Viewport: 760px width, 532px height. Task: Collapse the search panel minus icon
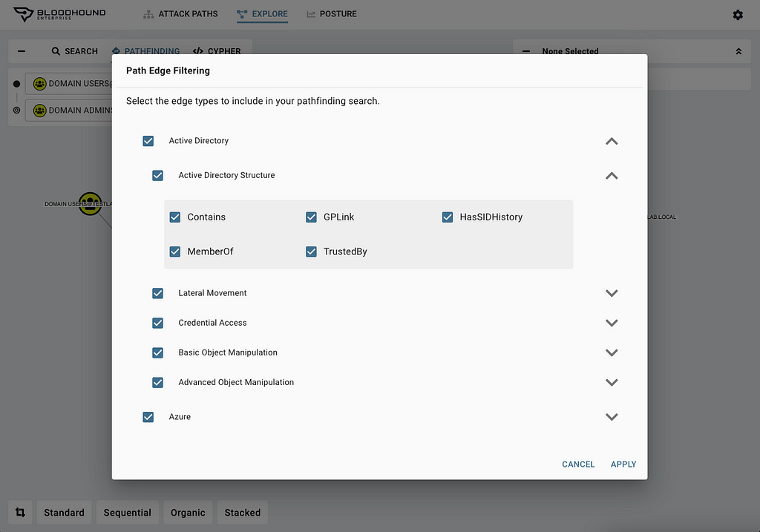[x=22, y=51]
